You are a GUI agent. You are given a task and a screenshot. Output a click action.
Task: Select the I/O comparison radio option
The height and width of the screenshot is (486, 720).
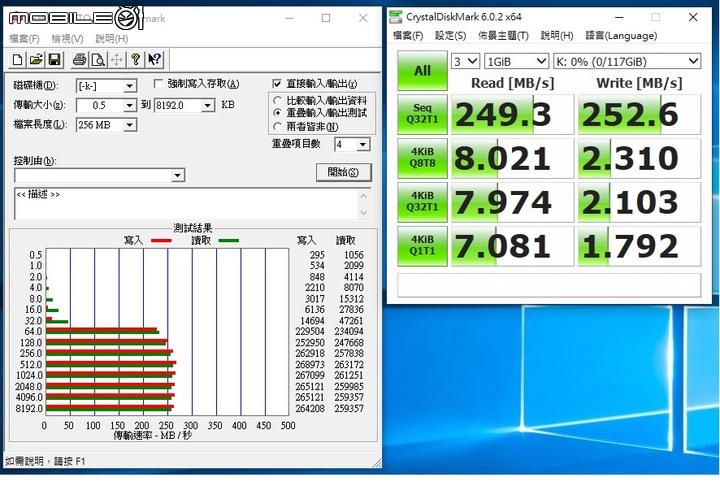(277, 101)
